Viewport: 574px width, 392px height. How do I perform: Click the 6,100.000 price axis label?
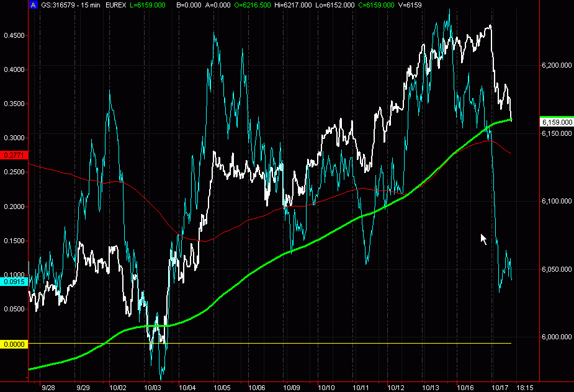click(x=557, y=201)
